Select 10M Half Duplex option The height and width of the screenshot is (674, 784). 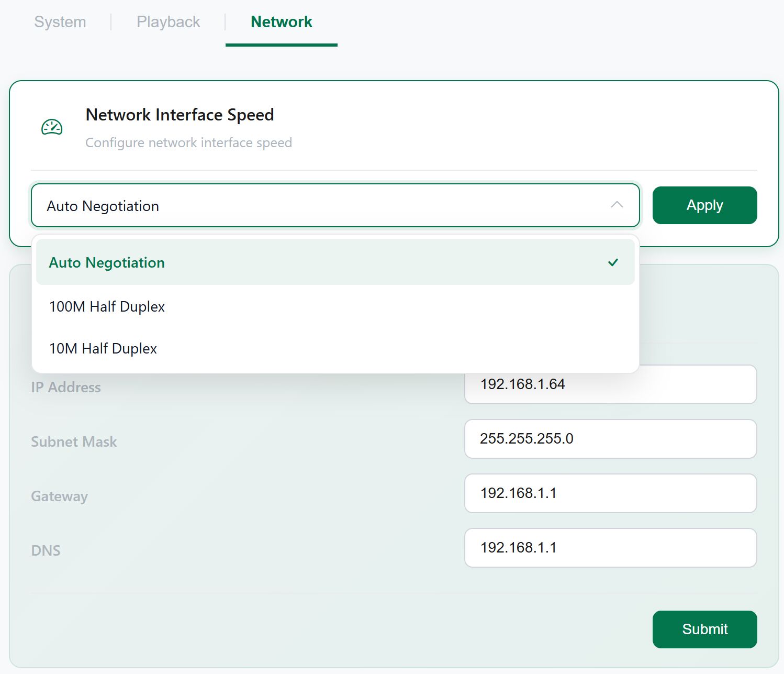[x=335, y=348]
